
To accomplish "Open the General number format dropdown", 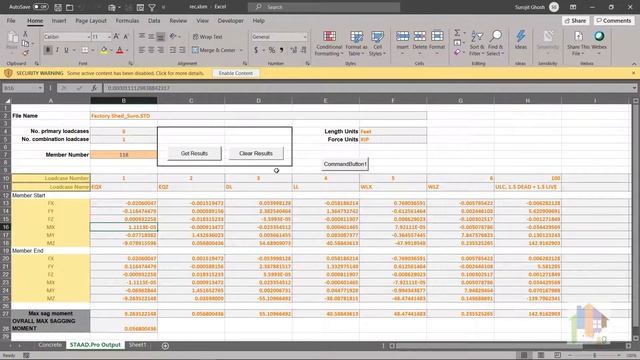I will (x=305, y=37).
